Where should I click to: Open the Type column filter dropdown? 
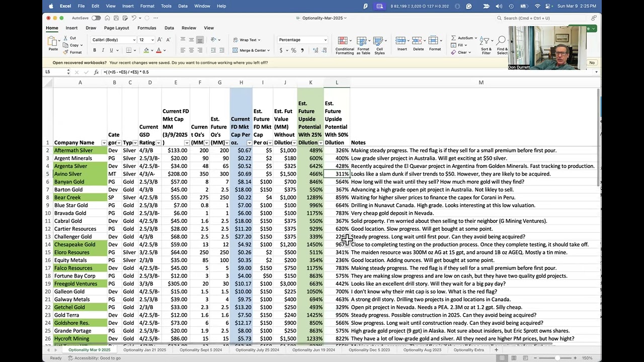[x=135, y=143]
